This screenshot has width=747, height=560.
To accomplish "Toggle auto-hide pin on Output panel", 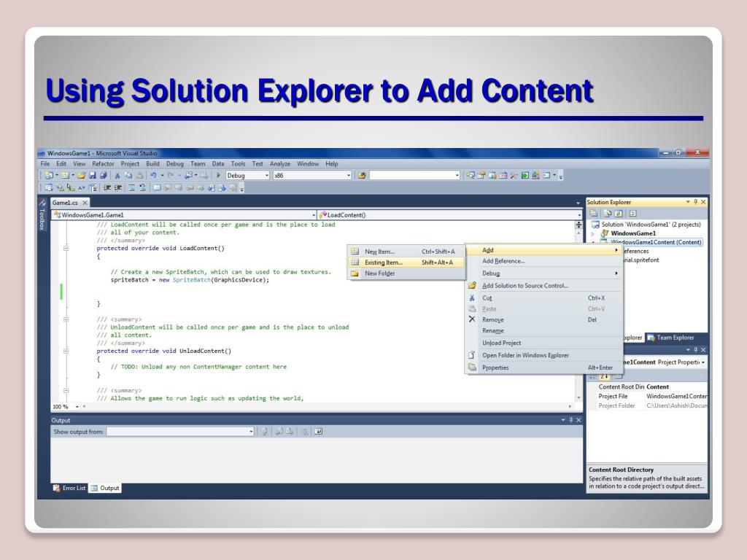I will click(x=570, y=420).
